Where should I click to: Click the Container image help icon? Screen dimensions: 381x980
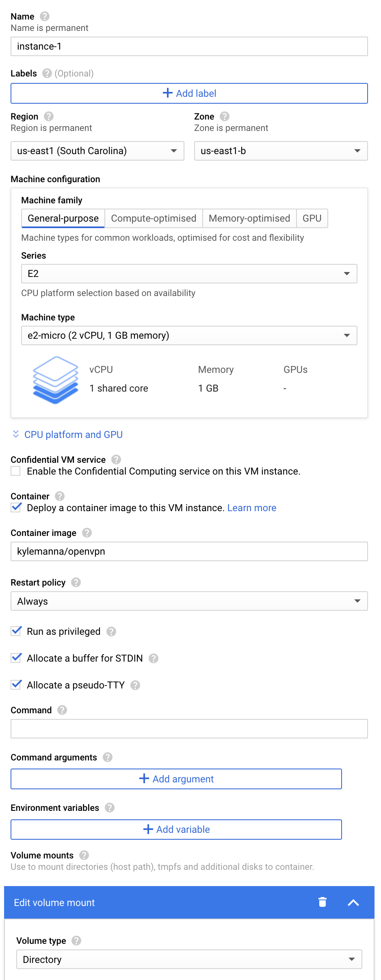pos(87,533)
